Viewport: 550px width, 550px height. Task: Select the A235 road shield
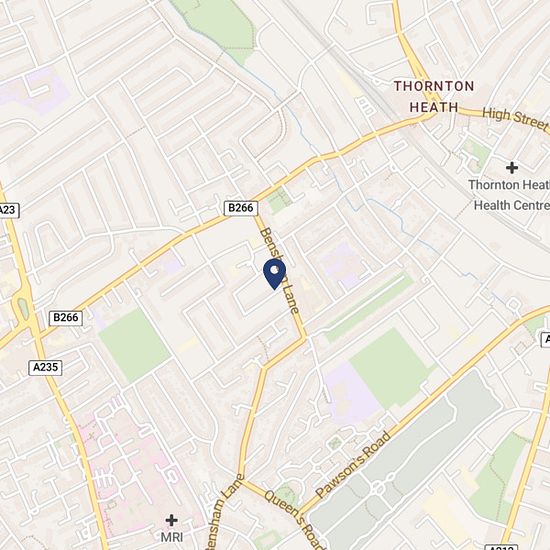pos(46,368)
